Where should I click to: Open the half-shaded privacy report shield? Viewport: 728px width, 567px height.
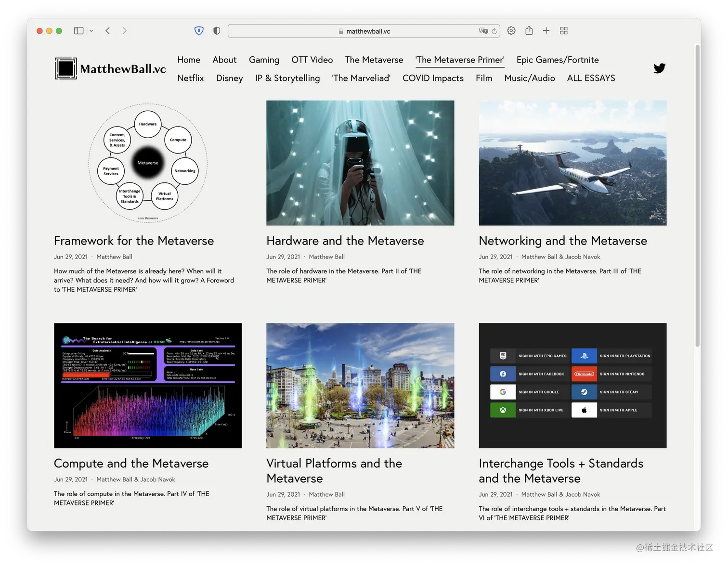pos(217,31)
